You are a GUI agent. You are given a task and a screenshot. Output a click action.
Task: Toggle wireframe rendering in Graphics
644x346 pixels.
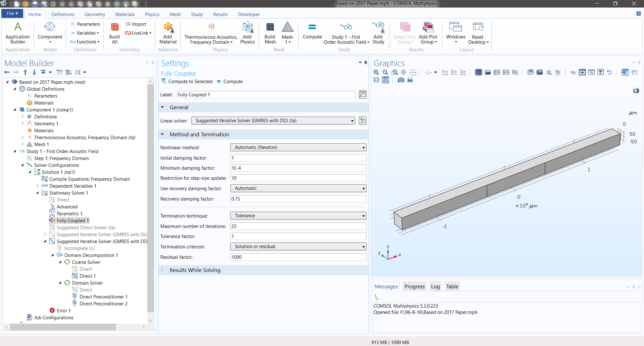(x=376, y=80)
